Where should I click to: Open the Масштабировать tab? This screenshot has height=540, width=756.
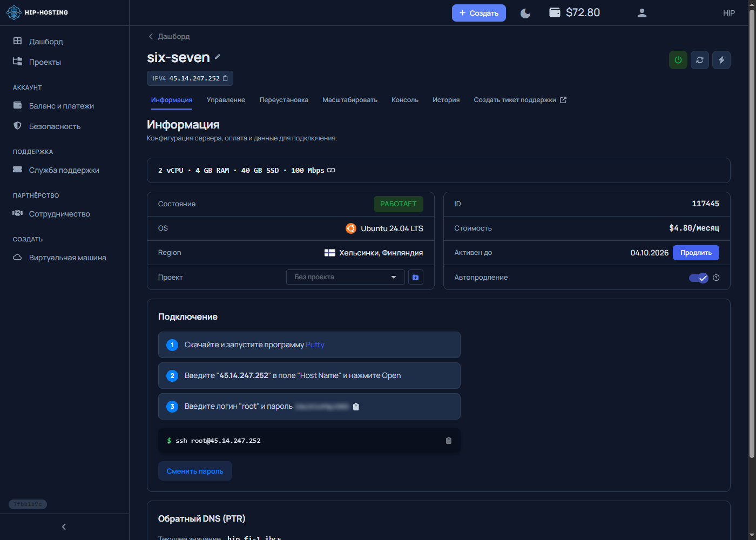pyautogui.click(x=350, y=100)
